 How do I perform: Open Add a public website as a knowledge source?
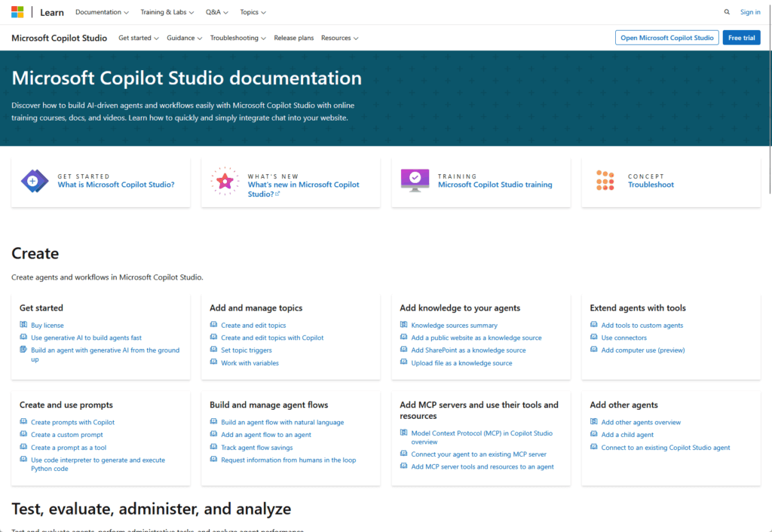476,338
